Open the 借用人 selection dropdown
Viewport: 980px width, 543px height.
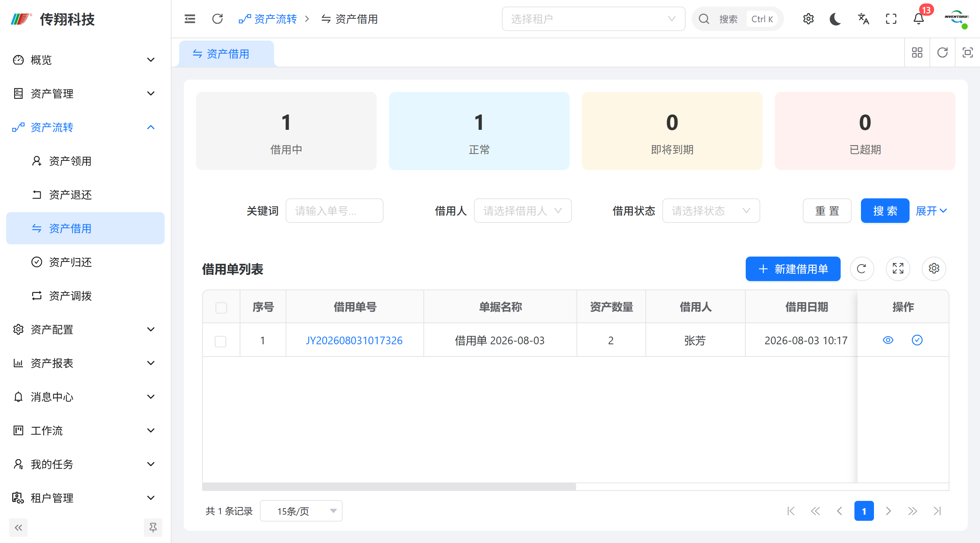tap(523, 211)
